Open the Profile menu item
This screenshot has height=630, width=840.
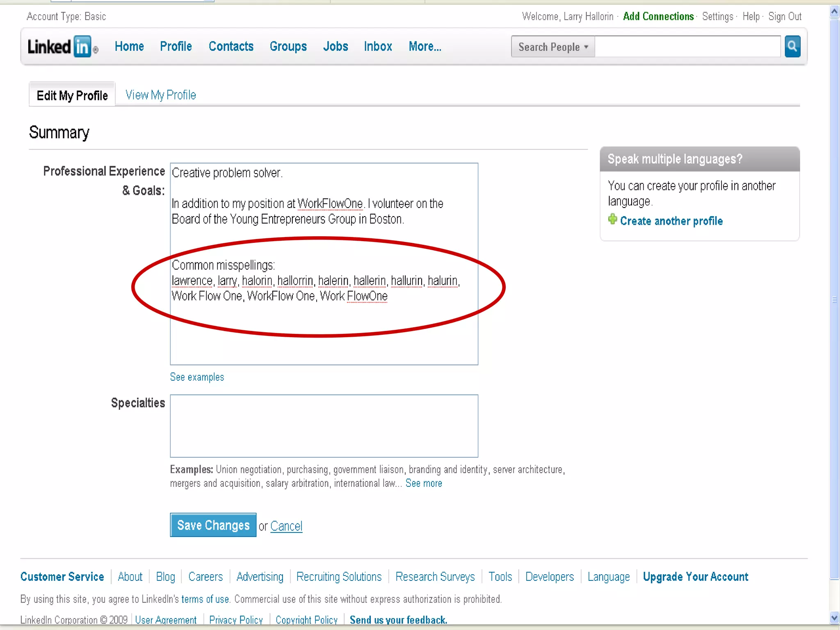(x=176, y=47)
